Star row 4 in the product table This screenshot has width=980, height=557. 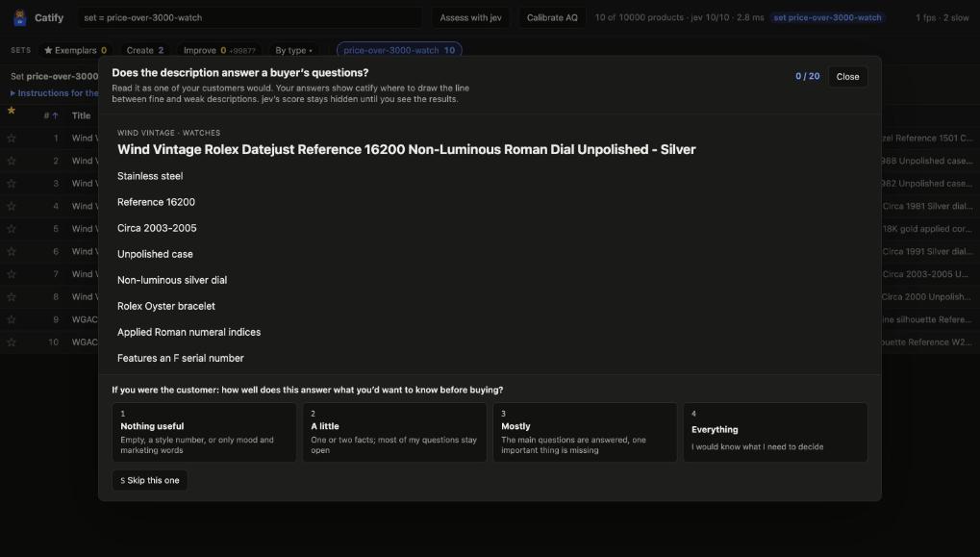pos(12,206)
